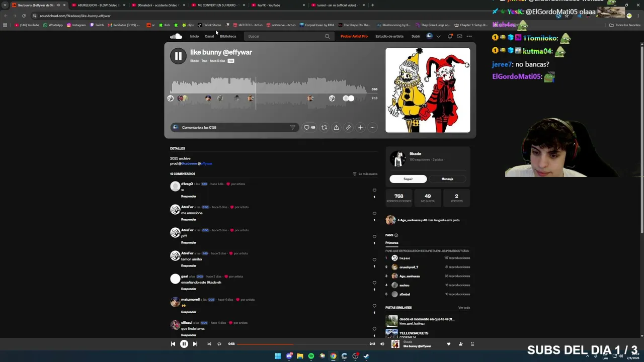
Task: Like d1vag0's comment
Action: click(x=374, y=191)
